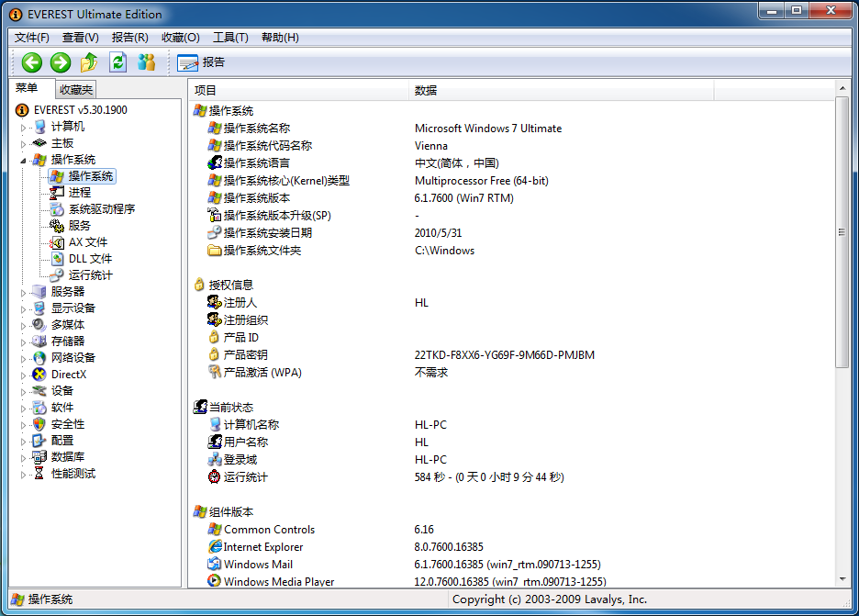Image resolution: width=859 pixels, height=616 pixels.
Task: Select the AX 文件 icon
Action: (57, 242)
